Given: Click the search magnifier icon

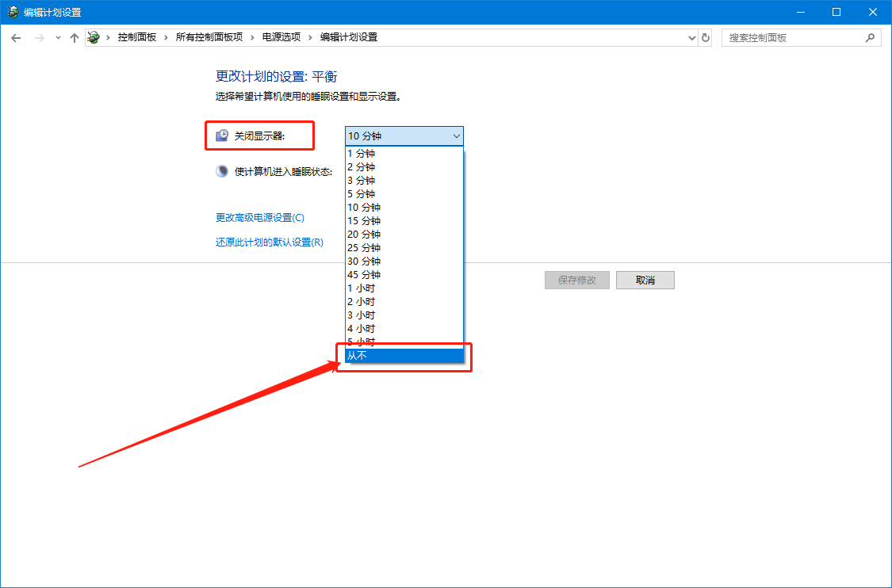Looking at the screenshot, I should coord(870,36).
